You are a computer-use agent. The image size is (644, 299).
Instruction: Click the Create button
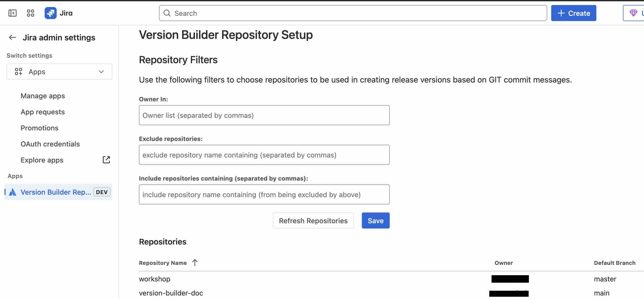[x=574, y=13]
